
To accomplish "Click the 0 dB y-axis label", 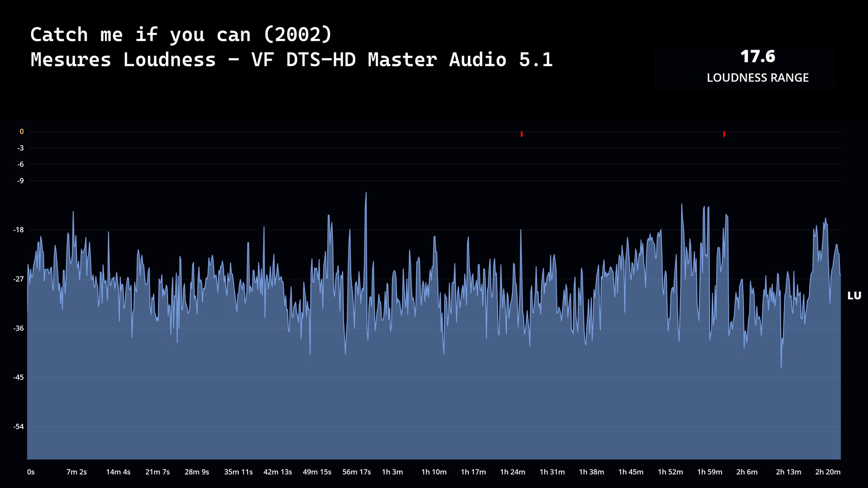I will pyautogui.click(x=21, y=131).
